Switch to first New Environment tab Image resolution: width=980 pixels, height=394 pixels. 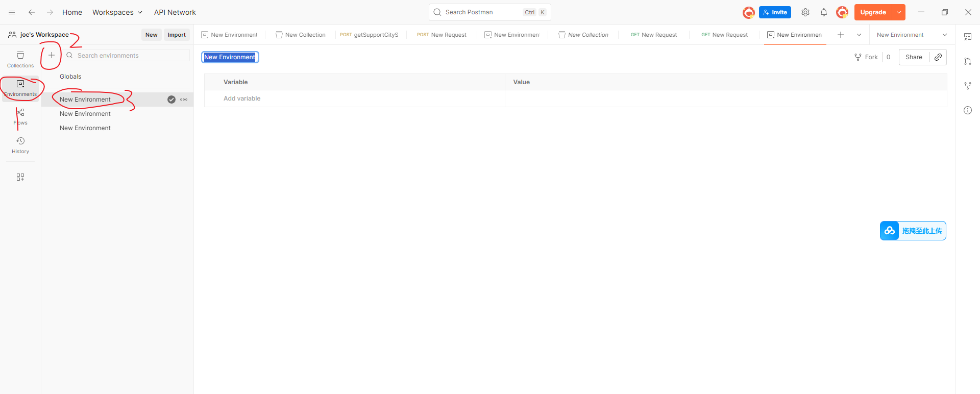click(230, 35)
